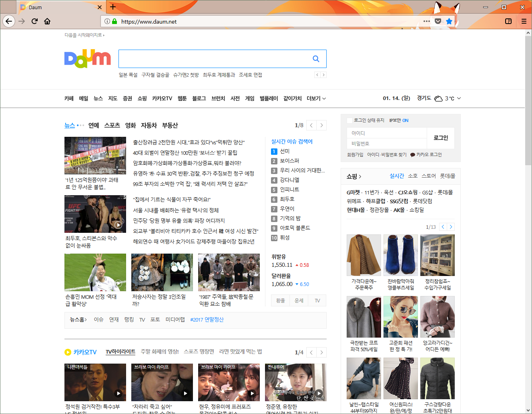Screen dimensions: 532x414
Task: Open #2017 연말정산 link
Action: point(207,320)
